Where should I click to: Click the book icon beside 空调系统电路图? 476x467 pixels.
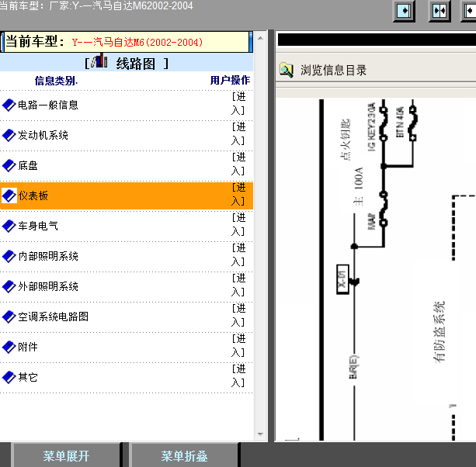(x=9, y=317)
